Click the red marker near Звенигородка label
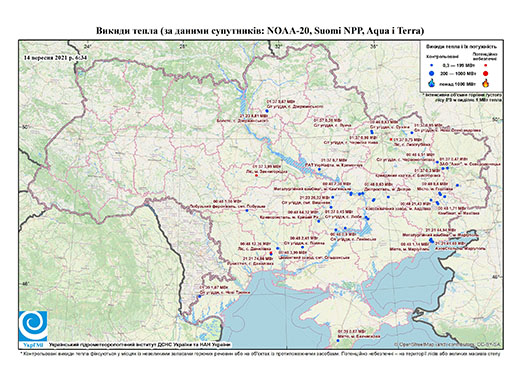This screenshot has height=368, width=520. (x=256, y=175)
